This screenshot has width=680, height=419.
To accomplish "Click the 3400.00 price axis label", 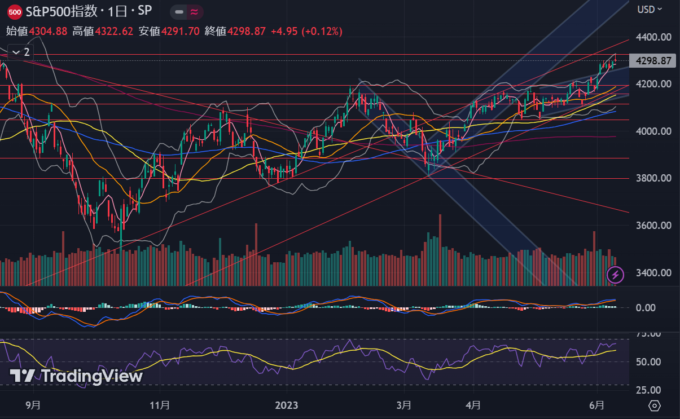I will click(652, 273).
